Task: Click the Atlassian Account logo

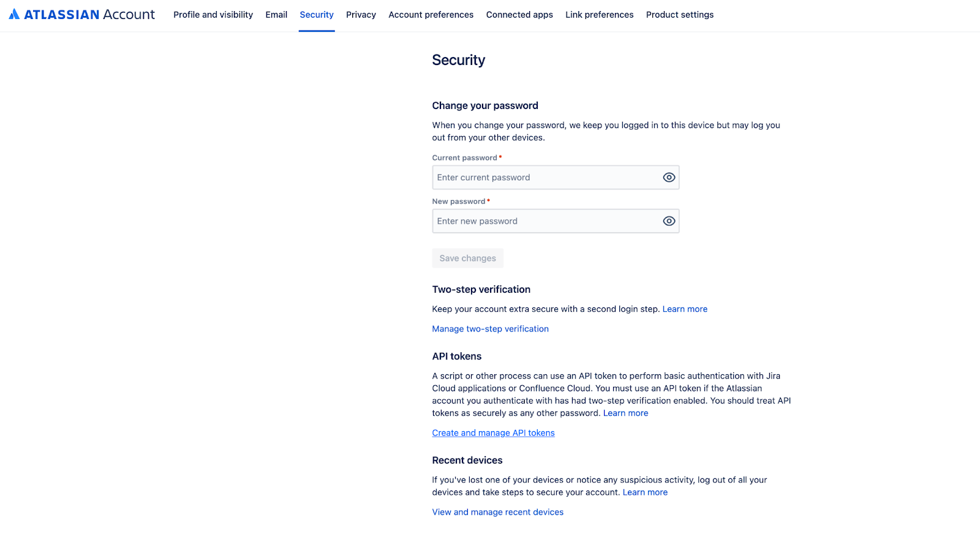Action: 82,15
